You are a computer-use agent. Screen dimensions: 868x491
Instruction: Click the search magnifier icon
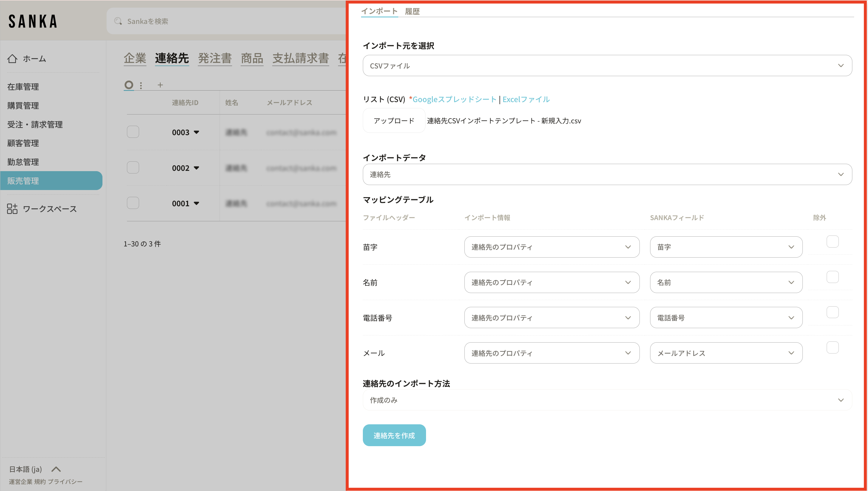118,21
